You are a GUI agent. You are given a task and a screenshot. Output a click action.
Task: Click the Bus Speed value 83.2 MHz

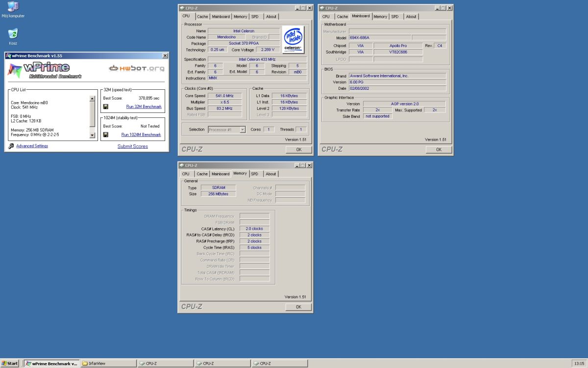click(x=224, y=108)
